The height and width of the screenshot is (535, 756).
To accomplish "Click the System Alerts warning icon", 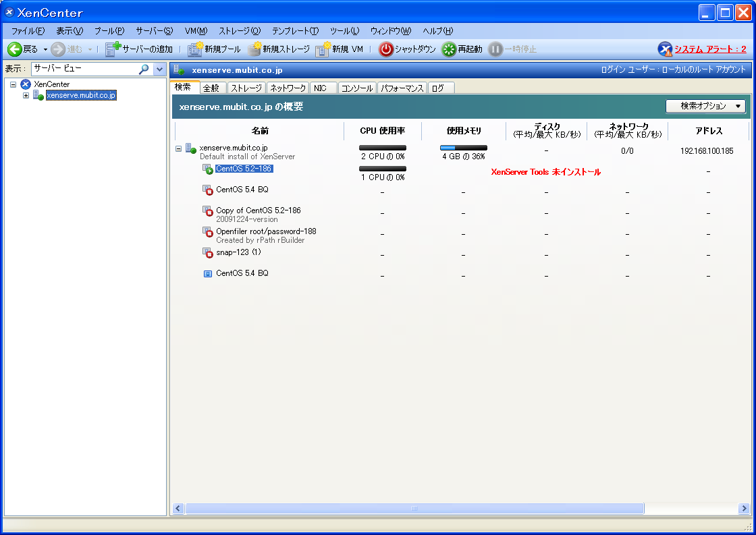I will point(665,49).
